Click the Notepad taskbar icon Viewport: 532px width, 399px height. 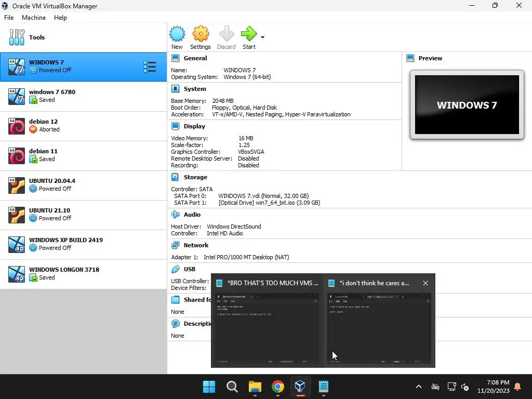pyautogui.click(x=324, y=387)
